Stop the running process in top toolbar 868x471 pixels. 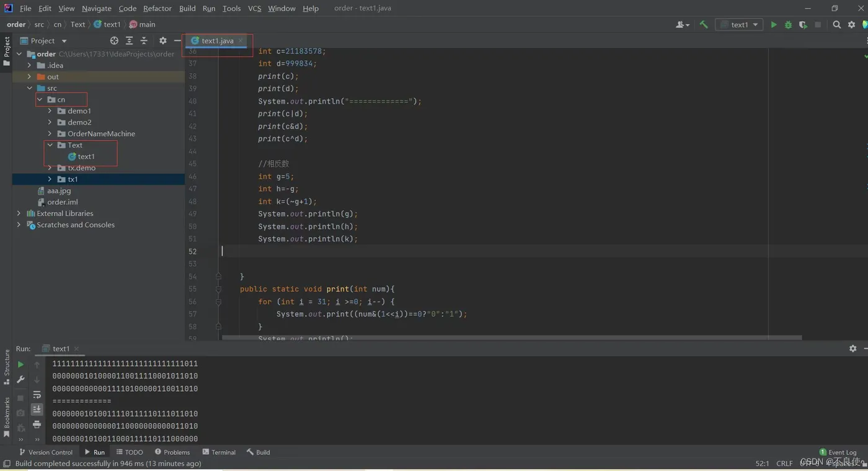pos(818,25)
